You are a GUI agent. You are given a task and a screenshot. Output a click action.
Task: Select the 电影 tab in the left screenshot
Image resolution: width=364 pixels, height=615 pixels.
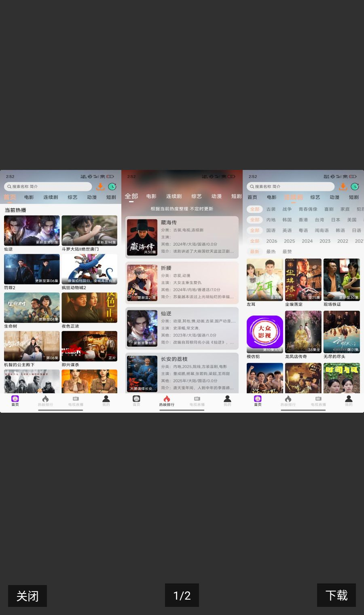29,197
